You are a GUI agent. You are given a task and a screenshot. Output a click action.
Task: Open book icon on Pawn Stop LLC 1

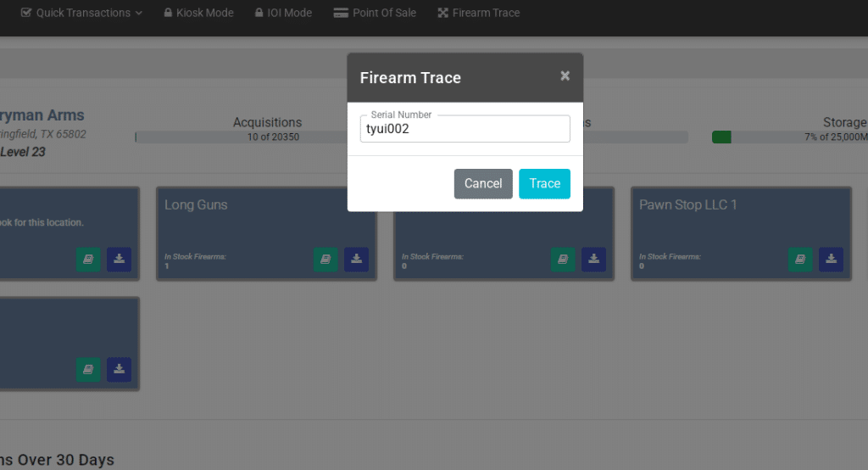point(800,259)
